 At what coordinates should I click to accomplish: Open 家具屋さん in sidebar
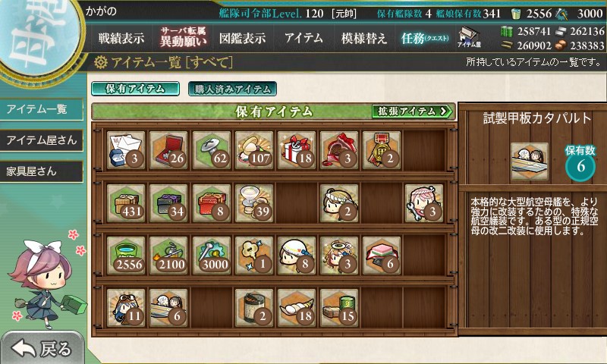coord(42,171)
